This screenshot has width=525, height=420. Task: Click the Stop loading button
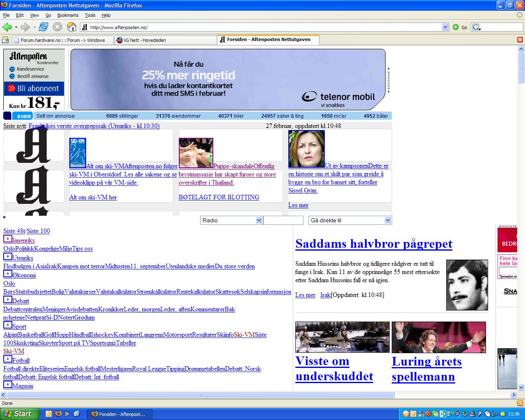click(x=57, y=27)
